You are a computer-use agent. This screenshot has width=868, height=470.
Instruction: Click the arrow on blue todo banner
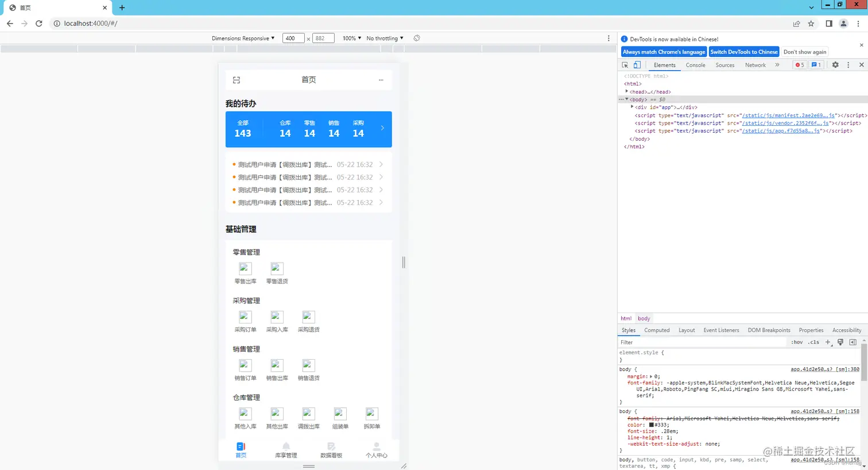pyautogui.click(x=382, y=128)
